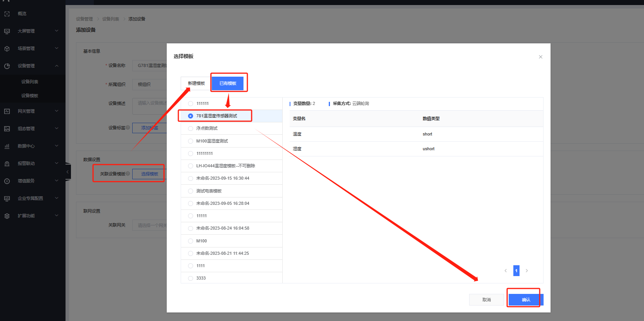
Task: Choose the 测试电表模板 radio button
Action: [x=190, y=191]
